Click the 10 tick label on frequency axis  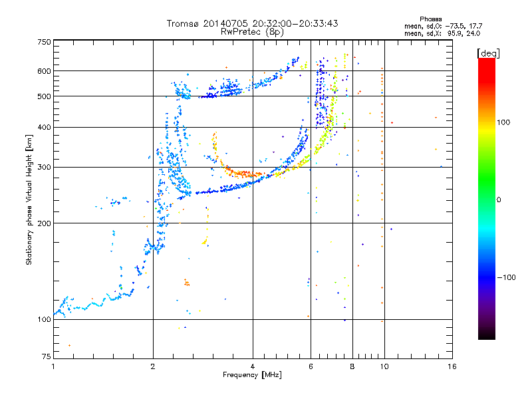384,367
